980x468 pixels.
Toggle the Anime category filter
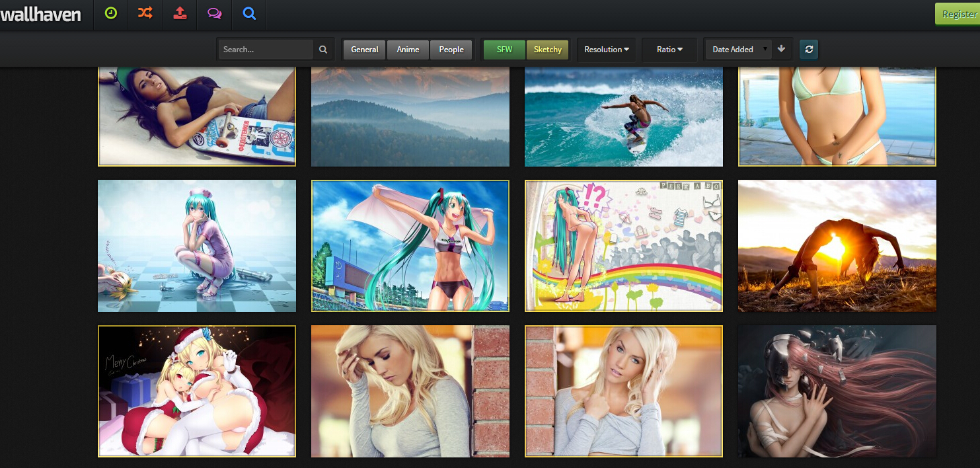[408, 50]
